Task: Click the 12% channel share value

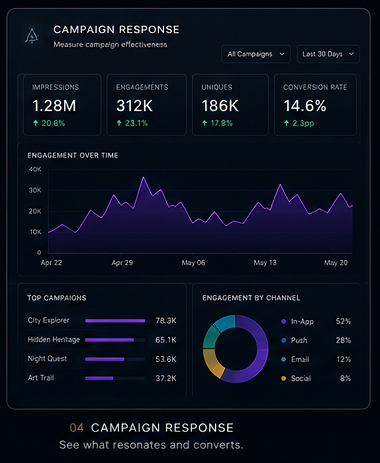Action: (x=343, y=359)
